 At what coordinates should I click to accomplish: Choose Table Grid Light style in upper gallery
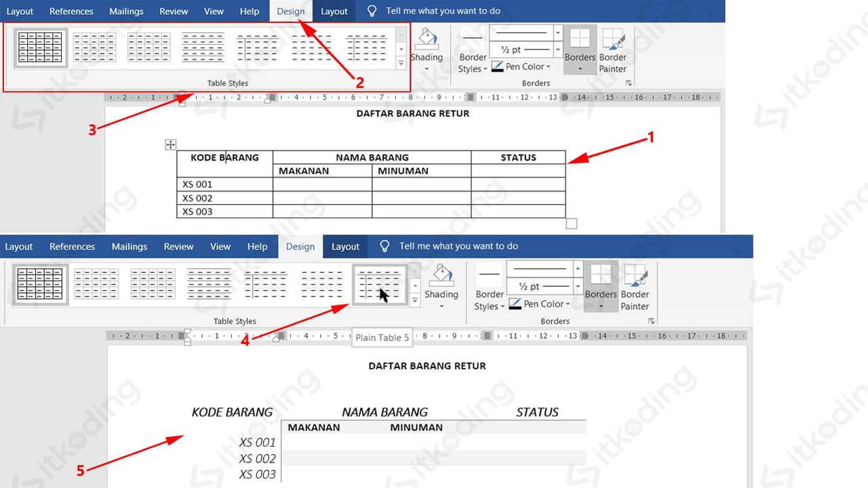(x=94, y=47)
